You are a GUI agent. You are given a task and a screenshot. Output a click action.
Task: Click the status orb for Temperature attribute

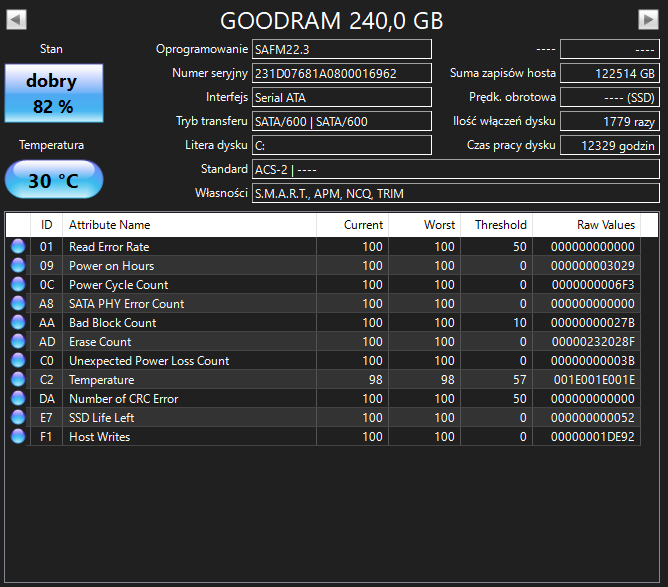click(x=18, y=379)
